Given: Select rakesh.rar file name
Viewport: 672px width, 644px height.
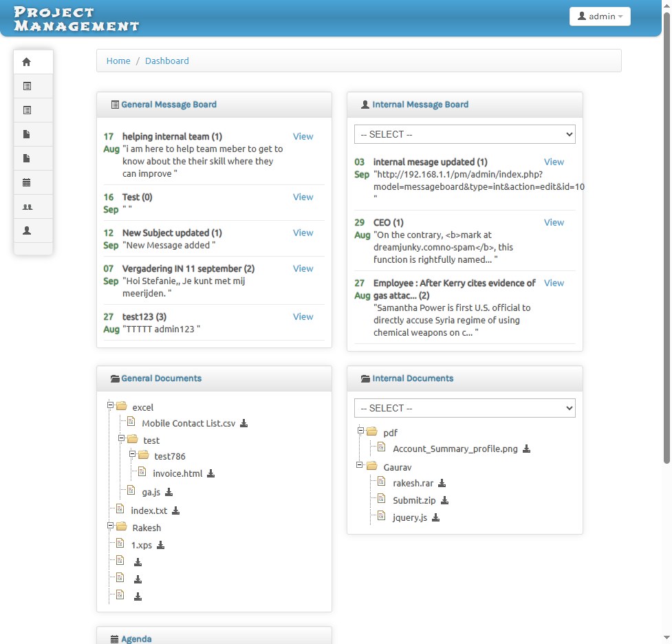Looking at the screenshot, I should point(413,483).
